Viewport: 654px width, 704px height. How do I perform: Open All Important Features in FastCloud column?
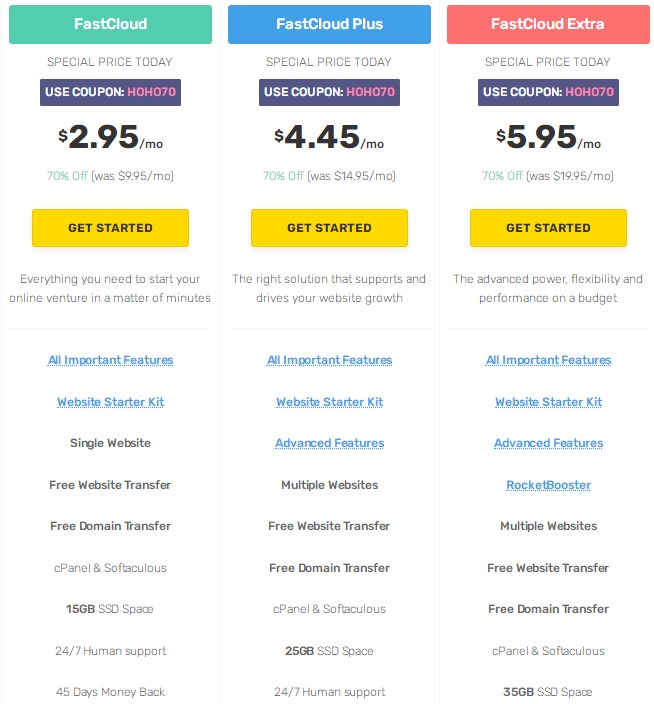pyautogui.click(x=110, y=360)
